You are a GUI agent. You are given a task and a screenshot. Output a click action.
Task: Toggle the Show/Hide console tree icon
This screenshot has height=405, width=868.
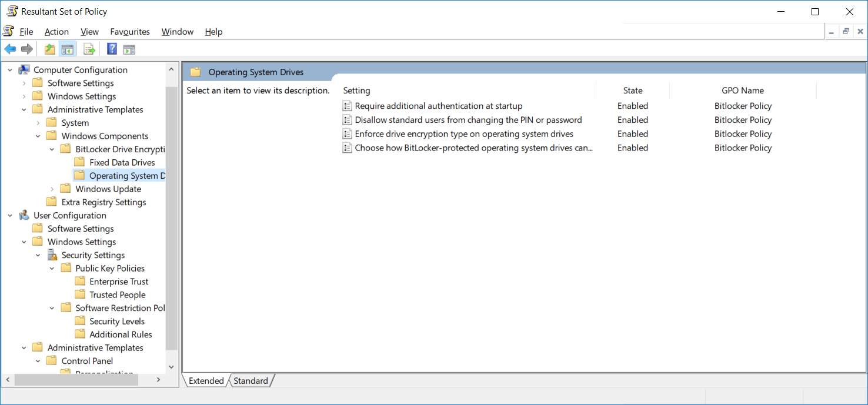click(x=68, y=49)
